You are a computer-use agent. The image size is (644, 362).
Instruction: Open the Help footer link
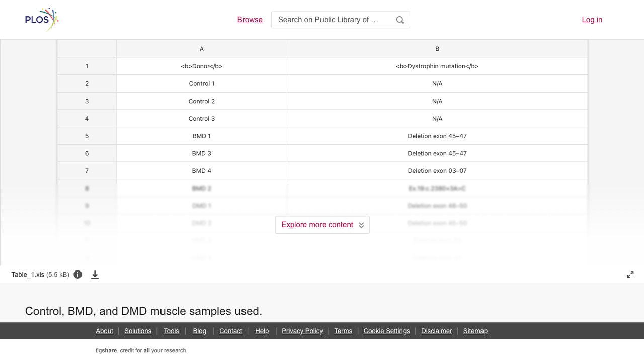pos(262,331)
